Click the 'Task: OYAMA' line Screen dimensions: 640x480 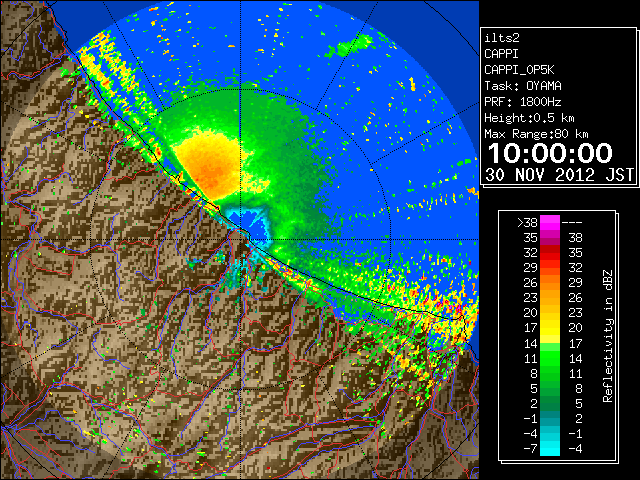pos(523,86)
